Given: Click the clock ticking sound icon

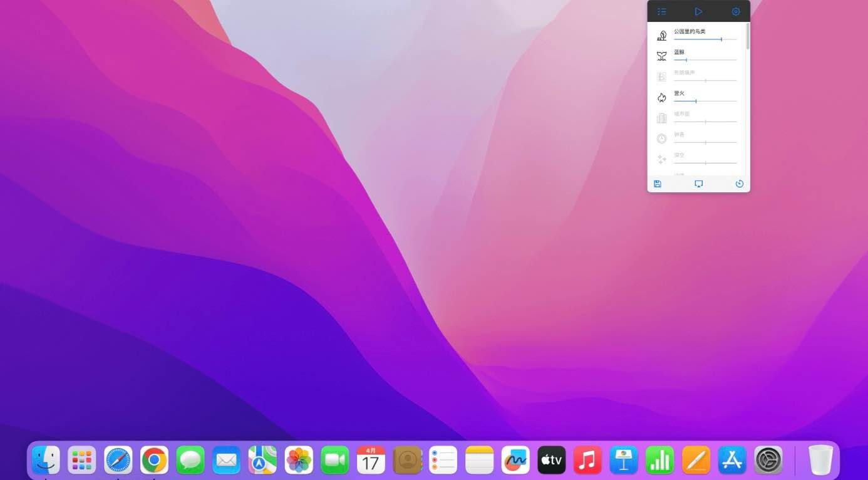Looking at the screenshot, I should [661, 138].
